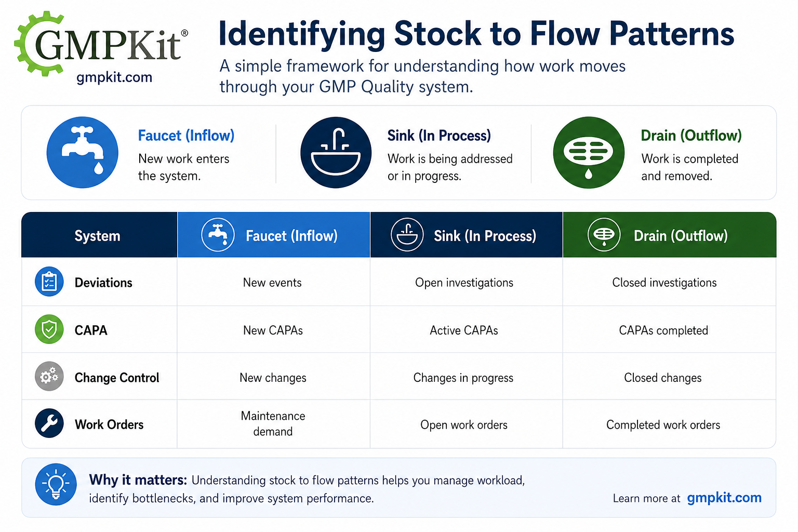Click the lightbulb icon beside Why it matters
Image resolution: width=798 pixels, height=532 pixels.
(x=56, y=485)
